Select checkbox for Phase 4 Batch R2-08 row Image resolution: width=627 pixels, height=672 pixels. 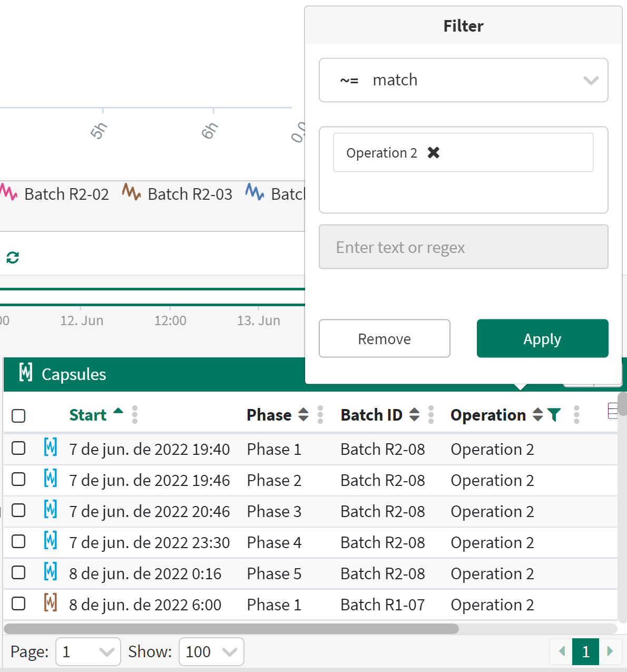[x=18, y=542]
